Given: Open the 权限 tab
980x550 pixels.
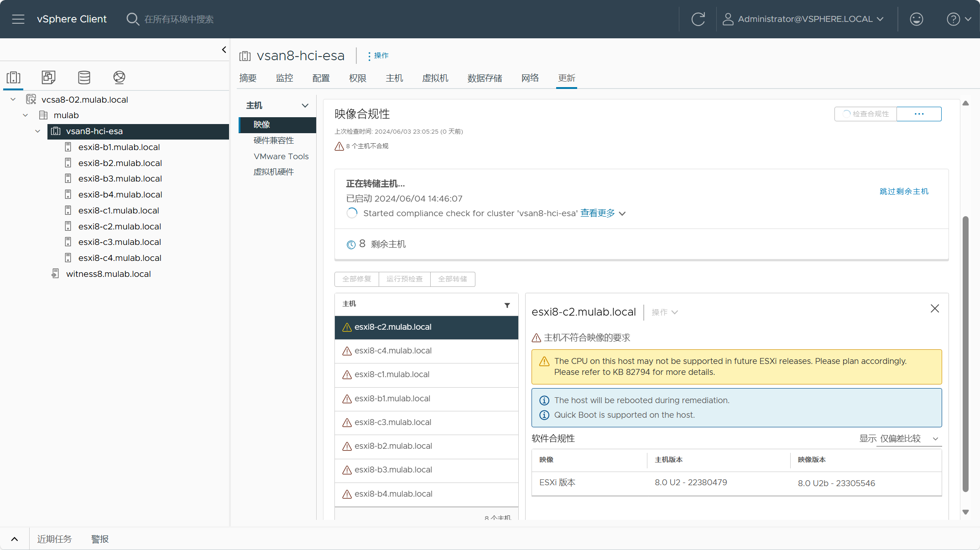Looking at the screenshot, I should [357, 78].
